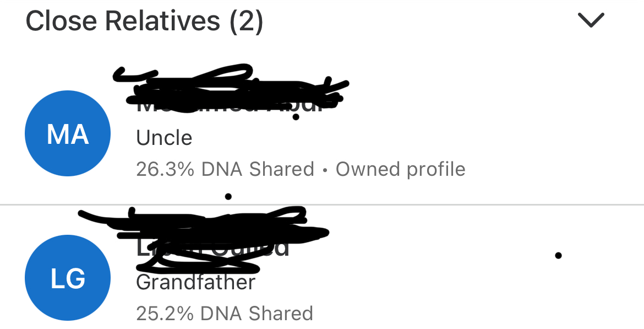
Task: Click the Uncle relationship label
Action: coord(164,138)
